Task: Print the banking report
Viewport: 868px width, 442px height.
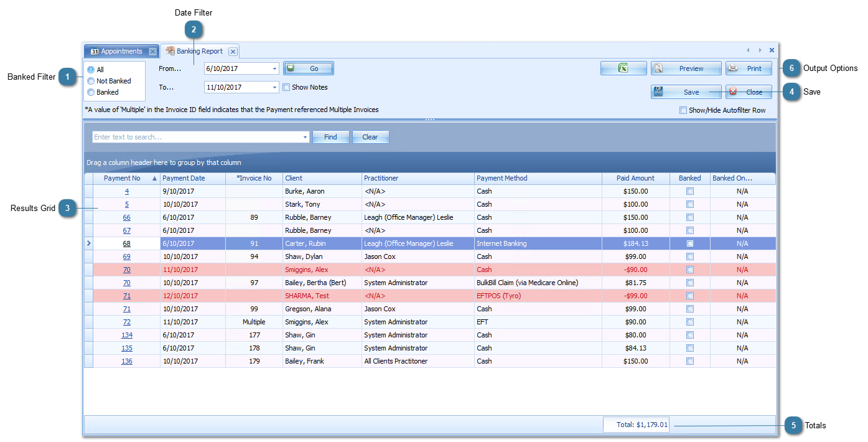Action: click(x=749, y=68)
